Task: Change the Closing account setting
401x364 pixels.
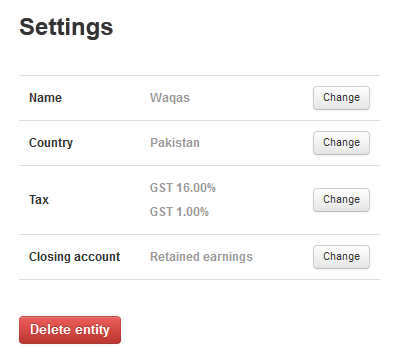Action: [x=341, y=257]
